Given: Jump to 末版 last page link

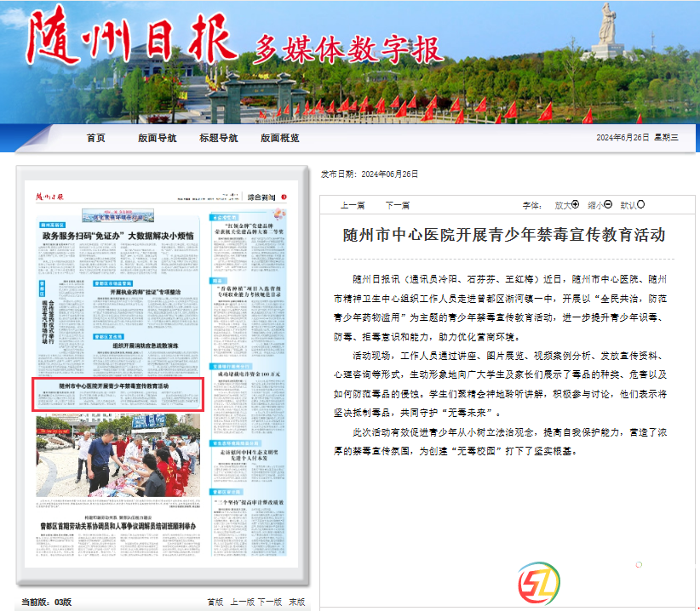Looking at the screenshot, I should click(296, 602).
